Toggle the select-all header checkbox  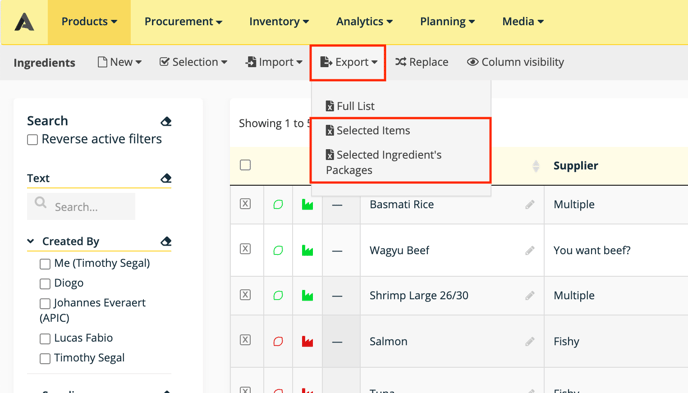pos(245,165)
